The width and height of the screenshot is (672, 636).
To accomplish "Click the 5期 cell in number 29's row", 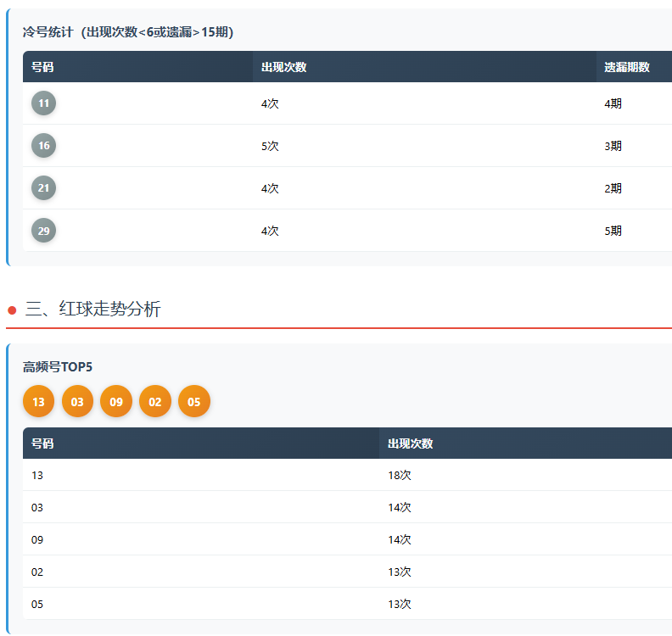I will (613, 231).
